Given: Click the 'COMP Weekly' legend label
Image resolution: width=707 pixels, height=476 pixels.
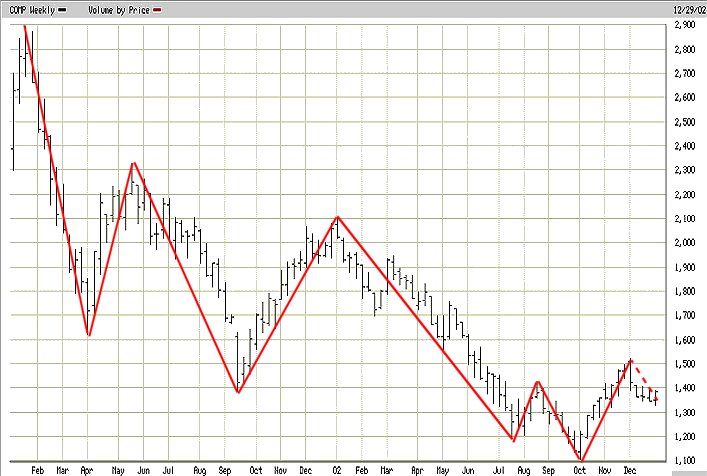Looking at the screenshot, I should coord(32,10).
